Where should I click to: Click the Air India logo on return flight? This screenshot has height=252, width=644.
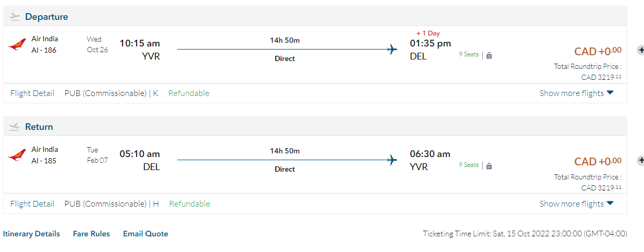coord(17,155)
